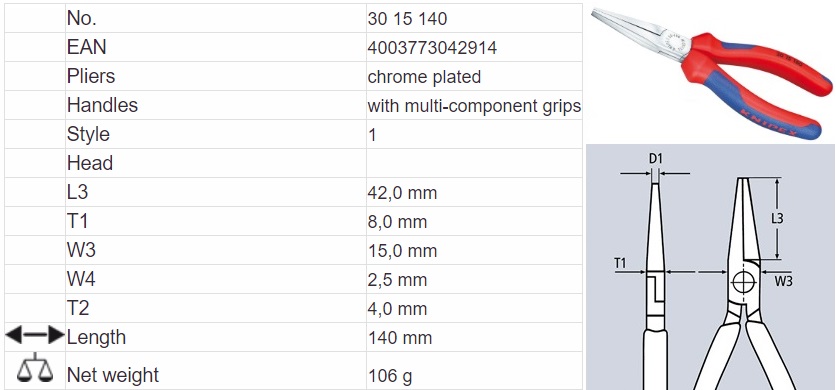Click the pliers technical dimension drawing

point(711,267)
